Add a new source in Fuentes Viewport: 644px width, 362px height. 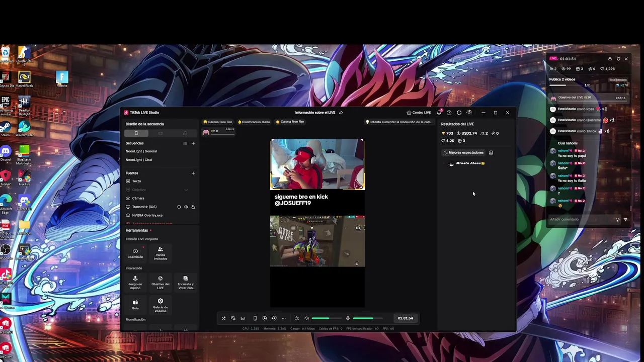(193, 173)
